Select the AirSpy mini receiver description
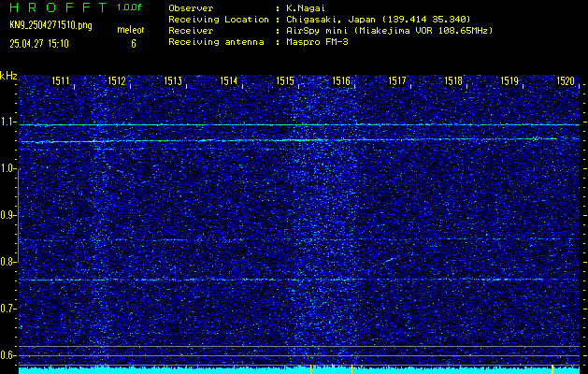Screen dimensions: 588x374 tap(389, 30)
